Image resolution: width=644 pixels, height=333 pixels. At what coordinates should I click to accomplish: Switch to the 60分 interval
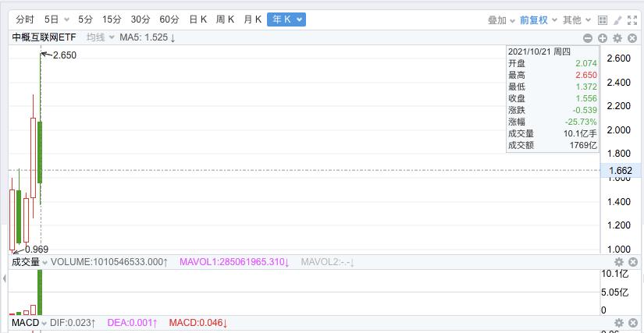pyautogui.click(x=169, y=19)
